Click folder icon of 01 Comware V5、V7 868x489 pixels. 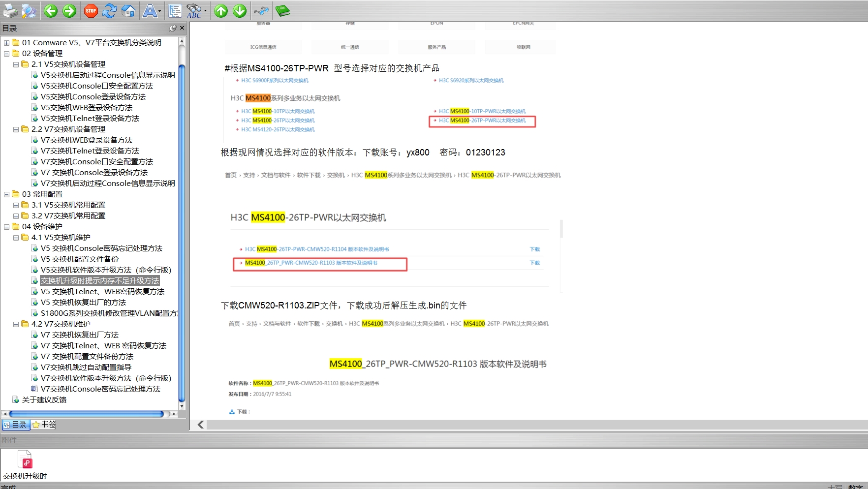[16, 43]
